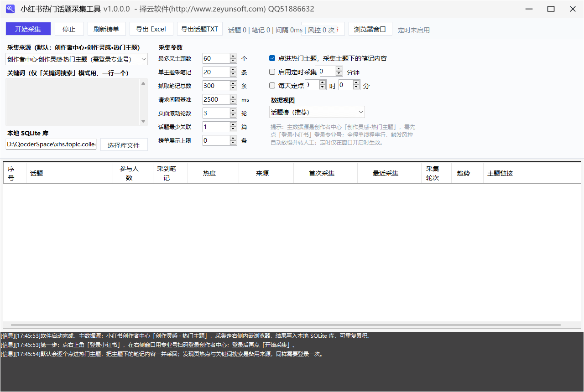Click the 趋势 column header
Image resolution: width=584 pixels, height=392 pixels.
468,173
